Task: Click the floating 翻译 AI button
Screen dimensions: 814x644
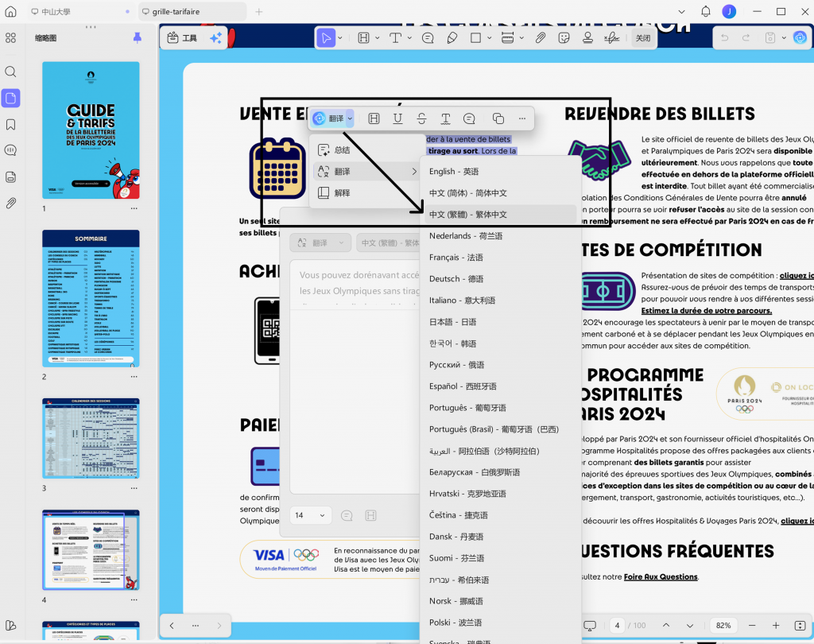Action: tap(329, 118)
